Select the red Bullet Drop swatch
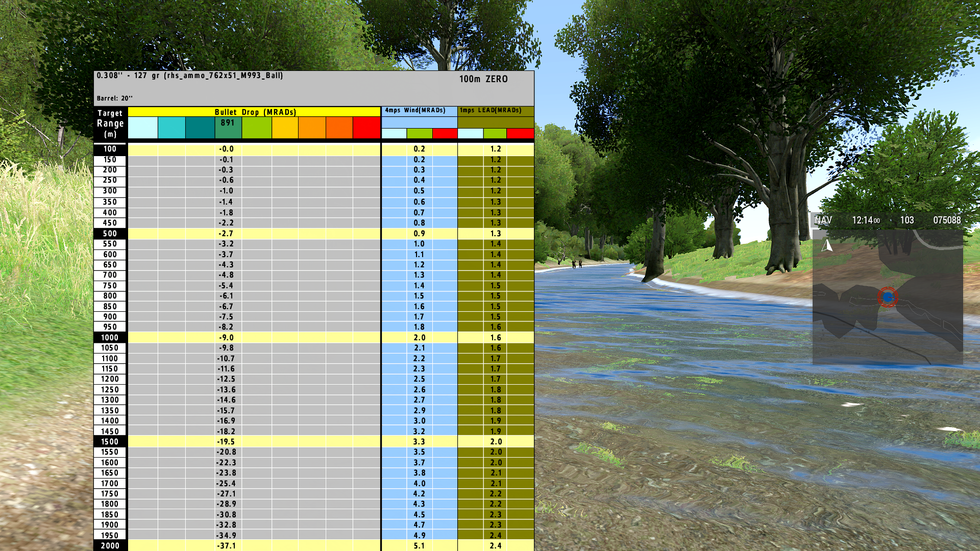 pos(366,128)
